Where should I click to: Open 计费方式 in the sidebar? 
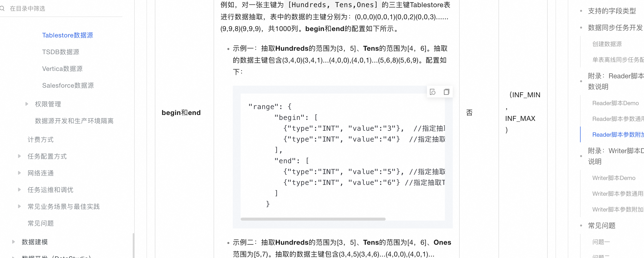[41, 140]
